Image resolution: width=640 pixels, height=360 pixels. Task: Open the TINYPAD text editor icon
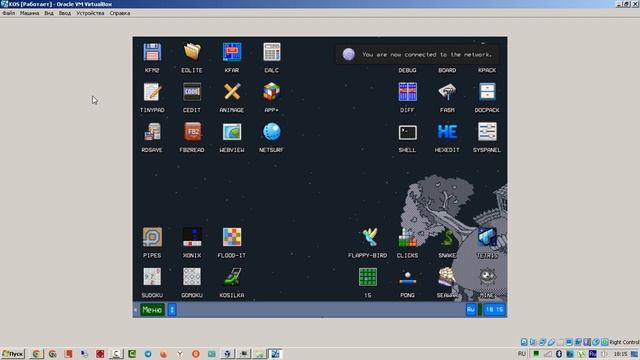(152, 92)
